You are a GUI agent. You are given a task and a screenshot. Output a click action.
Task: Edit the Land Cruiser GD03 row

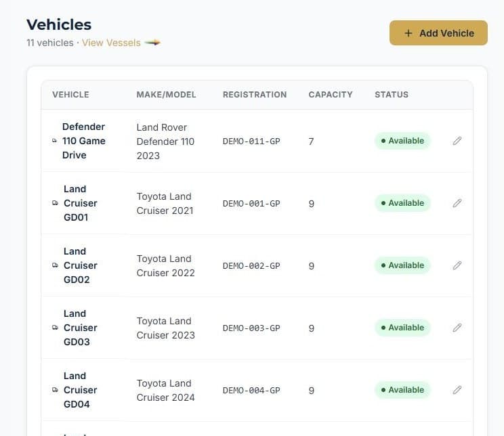click(457, 328)
